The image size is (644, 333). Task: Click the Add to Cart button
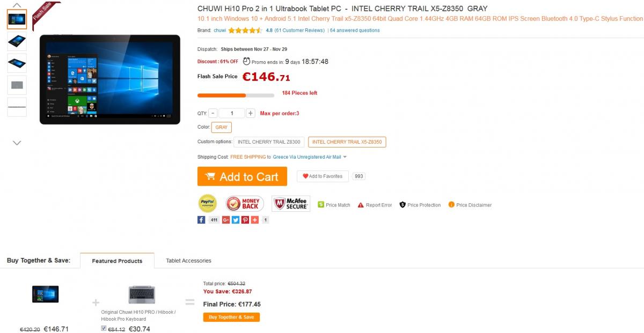click(x=242, y=176)
